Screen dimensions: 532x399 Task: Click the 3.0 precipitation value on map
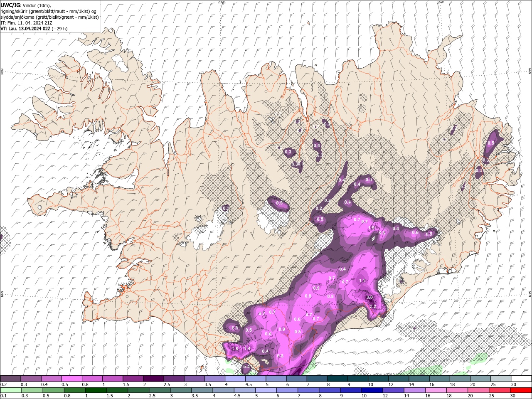point(369,298)
